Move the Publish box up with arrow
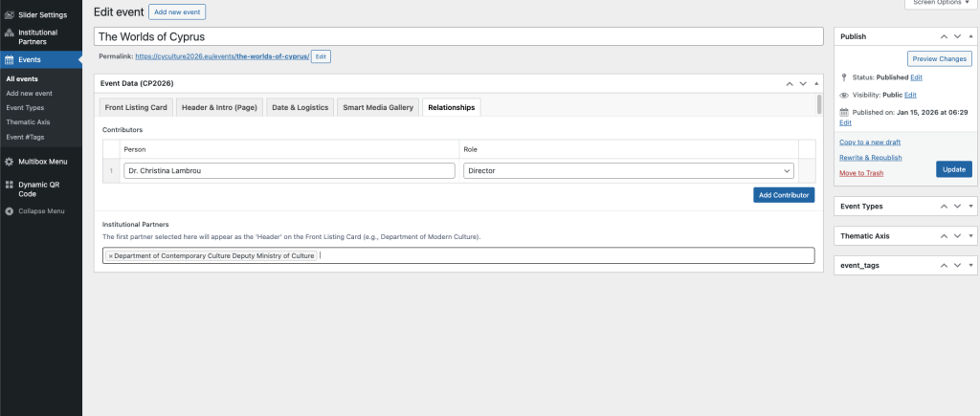The height and width of the screenshot is (416, 980). [944, 36]
